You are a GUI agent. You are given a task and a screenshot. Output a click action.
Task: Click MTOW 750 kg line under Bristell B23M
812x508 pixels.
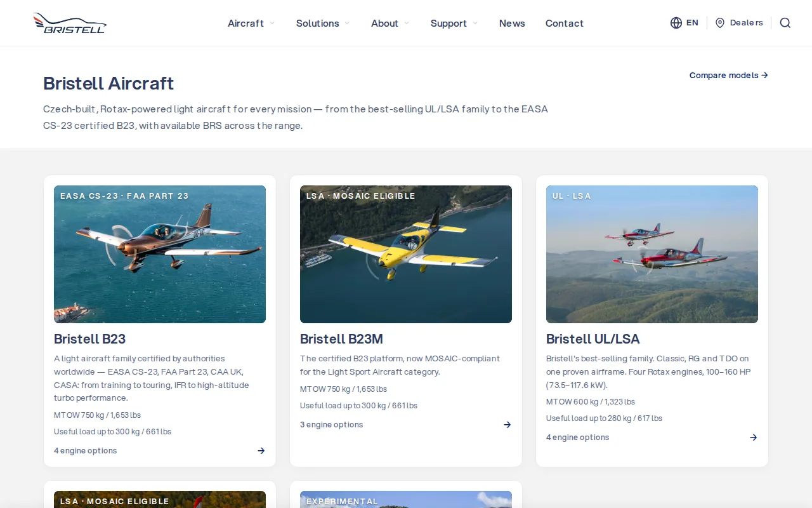(x=343, y=389)
